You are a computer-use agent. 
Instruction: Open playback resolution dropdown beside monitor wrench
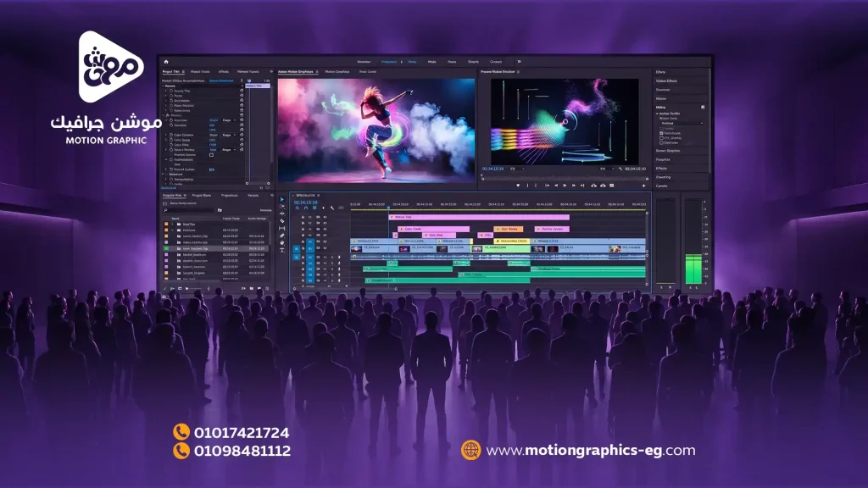click(x=607, y=169)
